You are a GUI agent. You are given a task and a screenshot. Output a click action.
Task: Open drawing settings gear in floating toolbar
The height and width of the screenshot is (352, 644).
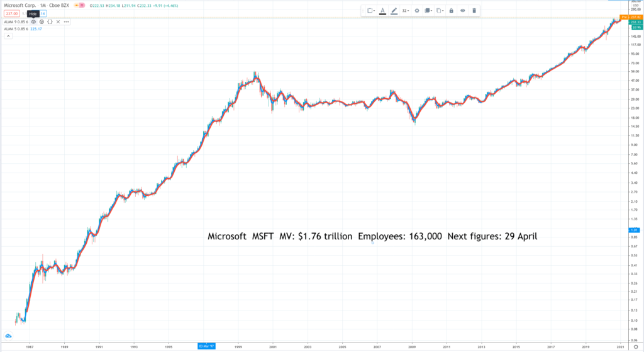tap(417, 11)
